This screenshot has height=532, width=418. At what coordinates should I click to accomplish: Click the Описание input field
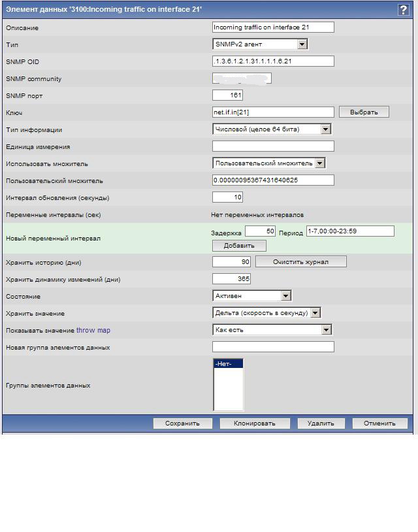(x=273, y=27)
